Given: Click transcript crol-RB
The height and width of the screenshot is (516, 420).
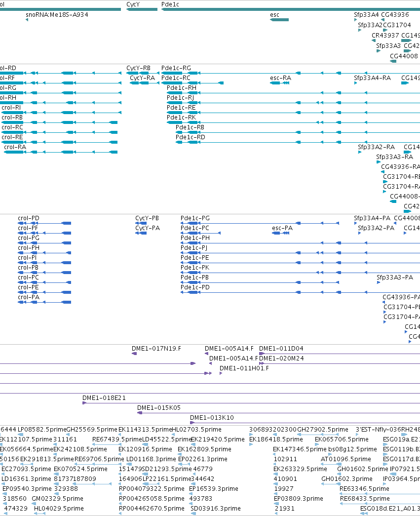Looking at the screenshot, I should (12, 118).
